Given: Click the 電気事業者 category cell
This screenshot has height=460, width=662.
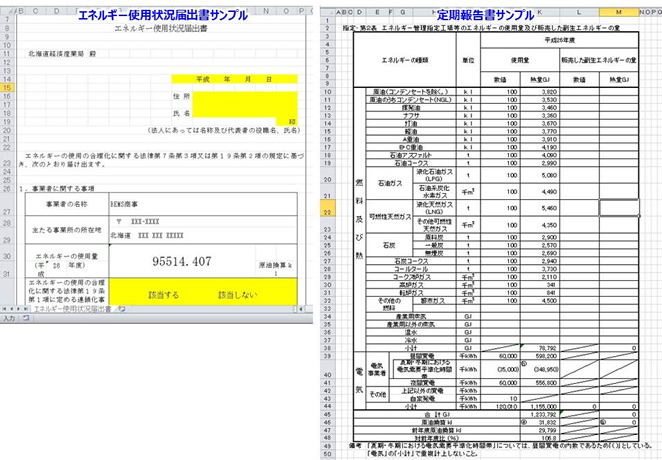Looking at the screenshot, I should click(377, 369).
